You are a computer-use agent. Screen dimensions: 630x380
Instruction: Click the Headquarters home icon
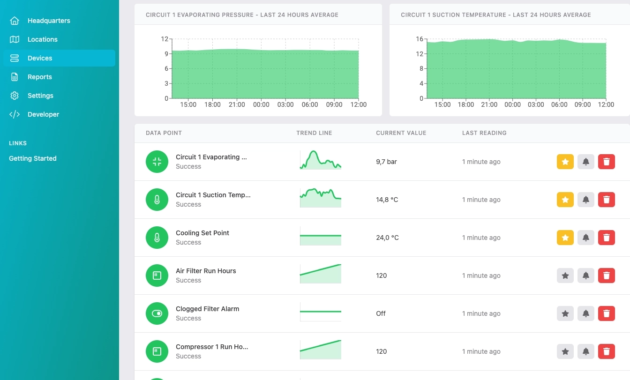tap(14, 20)
